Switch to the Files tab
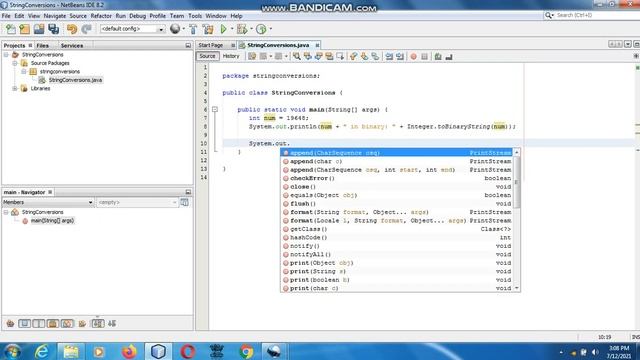Screen dimensions: 640x360 pos(42,46)
